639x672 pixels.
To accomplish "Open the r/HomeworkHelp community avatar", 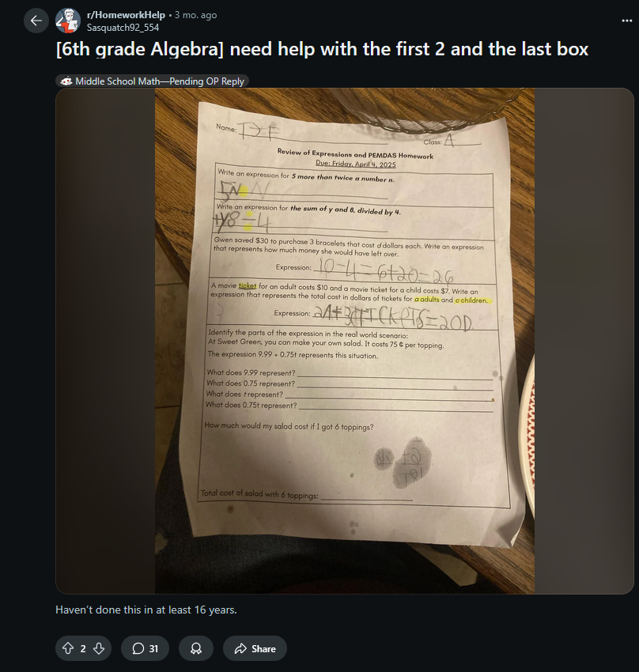I will (68, 21).
